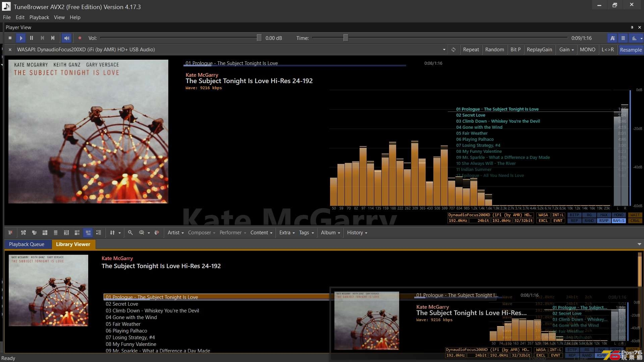Open the find options dropdown arrow
This screenshot has height=362, width=644.
149,233
